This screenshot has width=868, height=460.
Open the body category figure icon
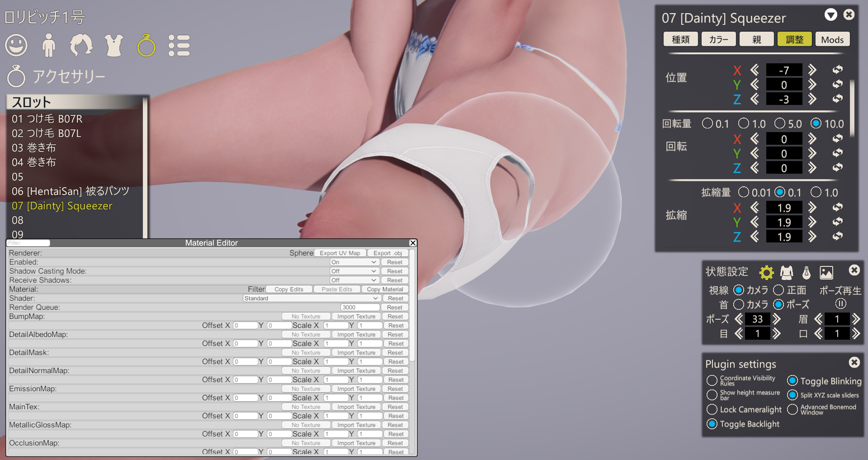[x=48, y=45]
